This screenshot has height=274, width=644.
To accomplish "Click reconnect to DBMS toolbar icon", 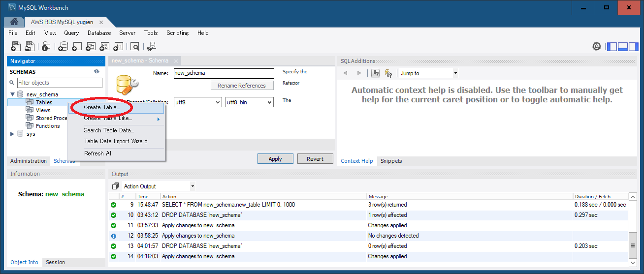I will click(151, 46).
